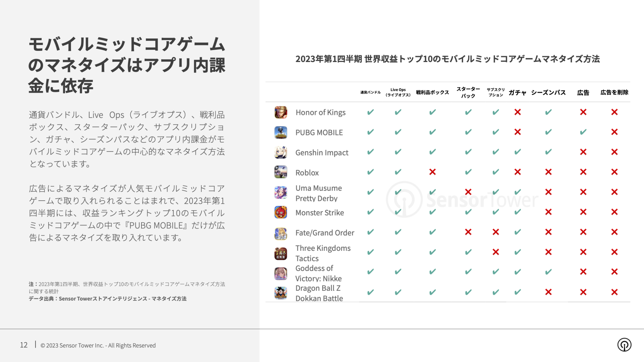Click PUBG MOBILE's green check under 広告

click(583, 132)
